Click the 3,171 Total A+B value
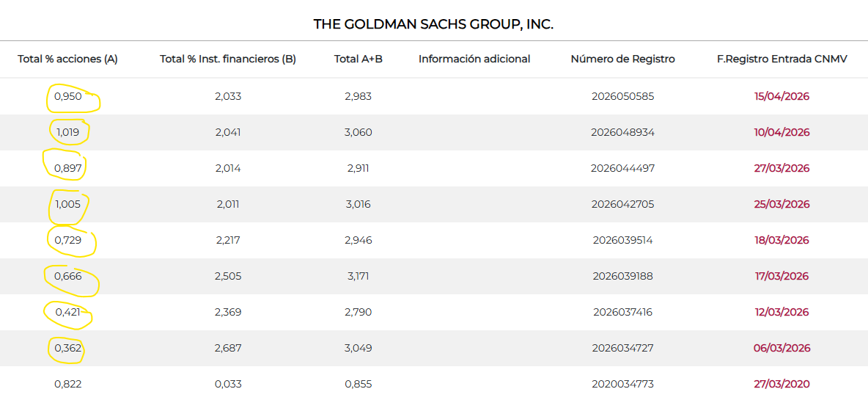868x400 pixels. pos(358,276)
